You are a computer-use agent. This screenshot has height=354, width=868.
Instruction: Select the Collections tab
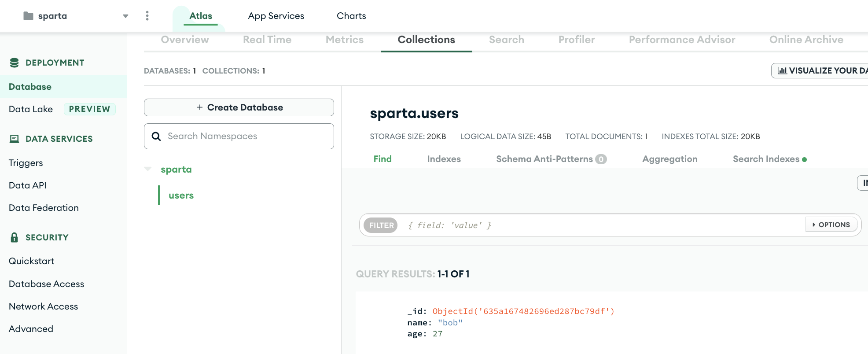(426, 40)
